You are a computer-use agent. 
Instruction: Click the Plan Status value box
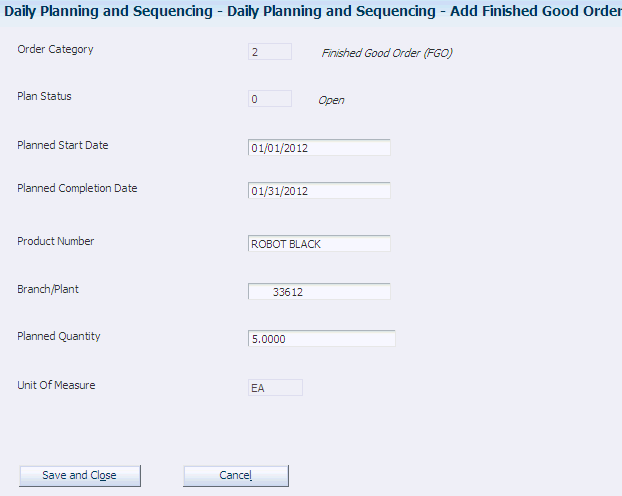click(270, 99)
